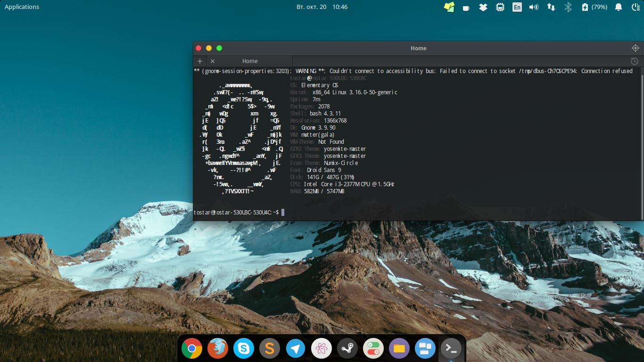Image resolution: width=644 pixels, height=362 pixels.
Task: Click the 'bash 4.3.11' shell value
Action: (325, 114)
